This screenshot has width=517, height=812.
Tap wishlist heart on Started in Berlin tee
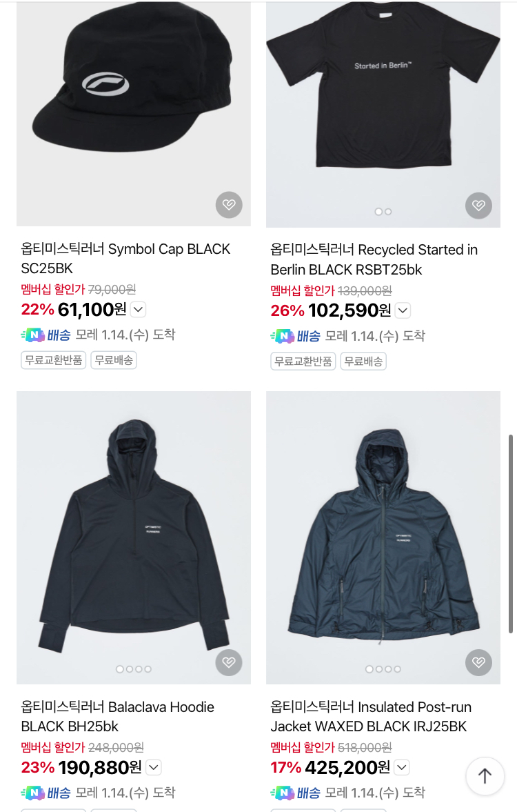478,206
